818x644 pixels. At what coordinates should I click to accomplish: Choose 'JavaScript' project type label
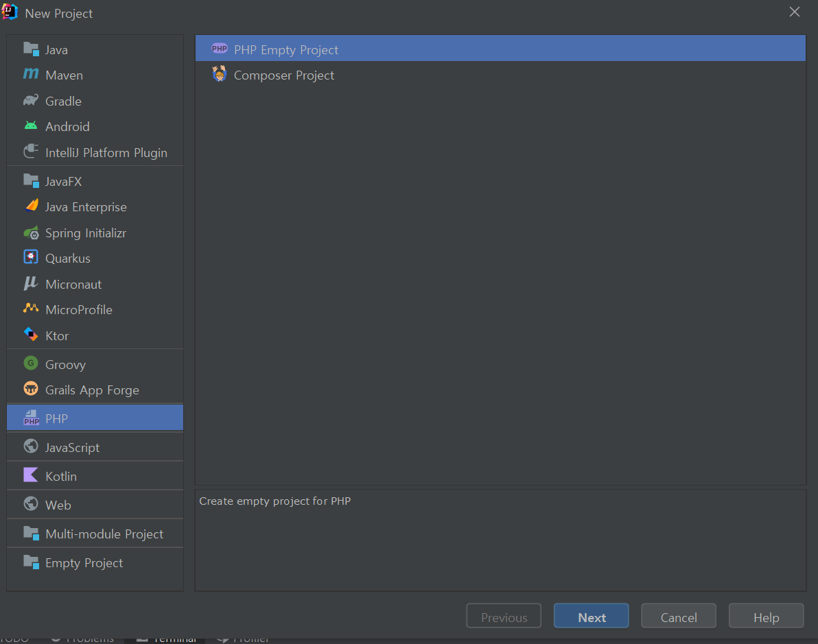pyautogui.click(x=72, y=447)
